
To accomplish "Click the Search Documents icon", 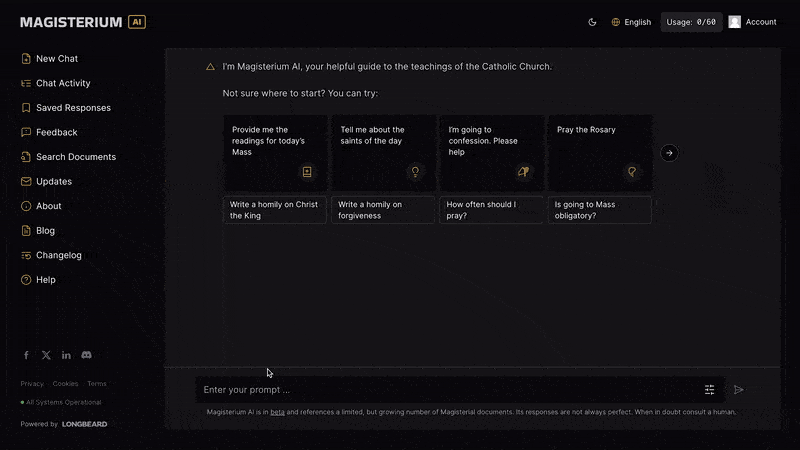I will click(26, 157).
